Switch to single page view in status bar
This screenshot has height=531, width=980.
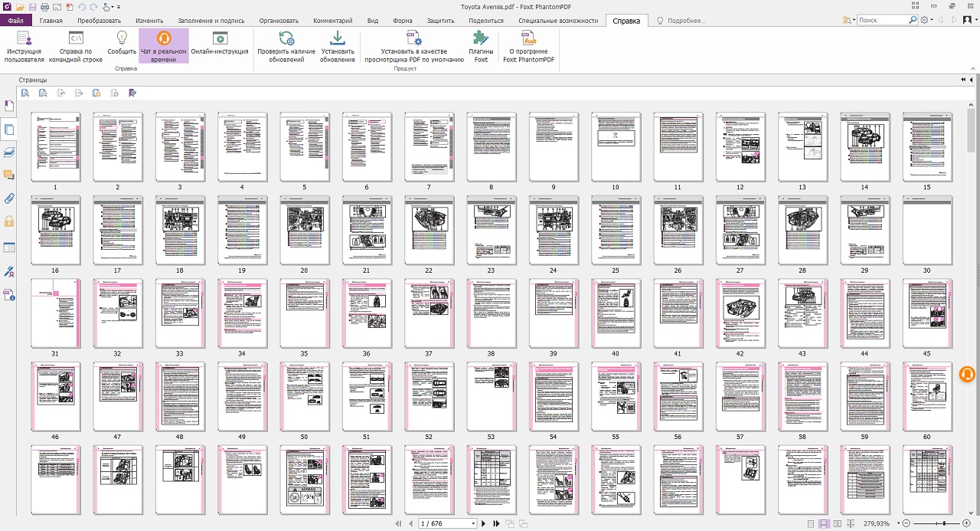808,523
